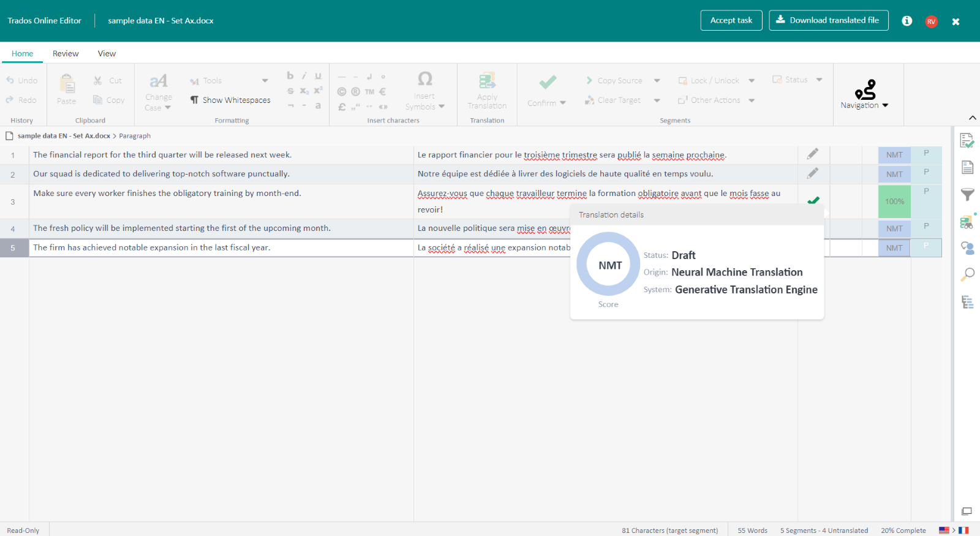Open the filter funnel sidebar icon
Viewport: 980px width, 536px height.
967,195
